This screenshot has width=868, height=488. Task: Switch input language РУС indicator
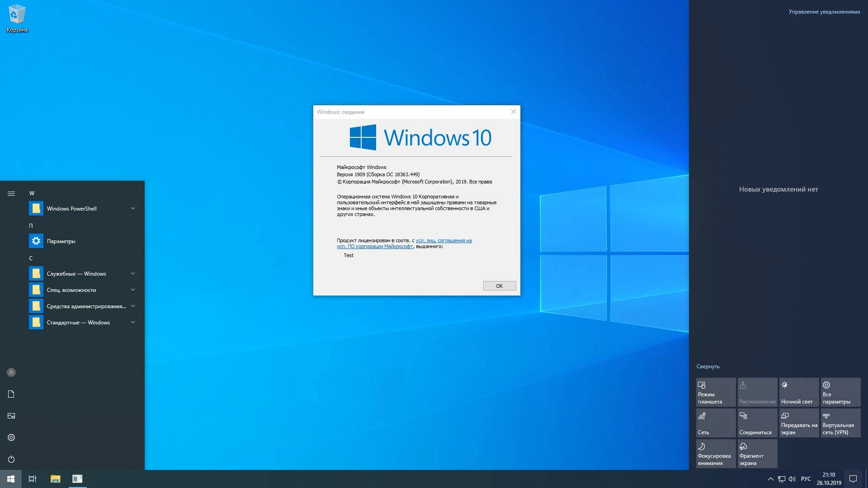(806, 479)
